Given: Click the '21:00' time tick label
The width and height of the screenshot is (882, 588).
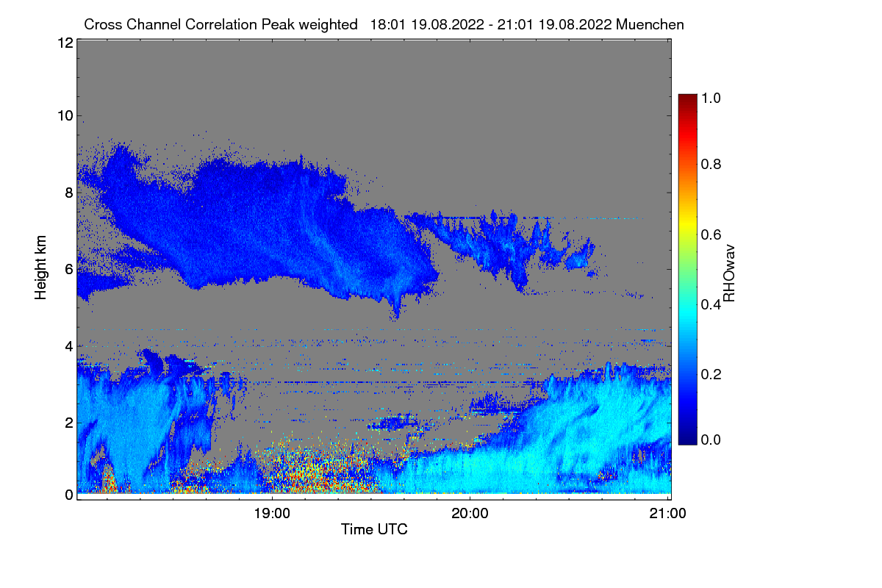Looking at the screenshot, I should click(x=668, y=513).
